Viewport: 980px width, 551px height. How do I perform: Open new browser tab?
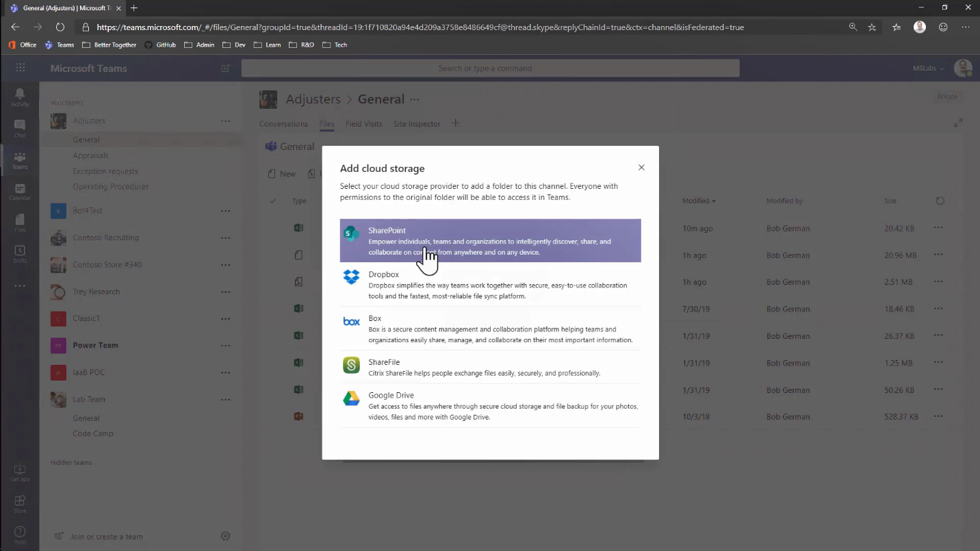click(134, 8)
